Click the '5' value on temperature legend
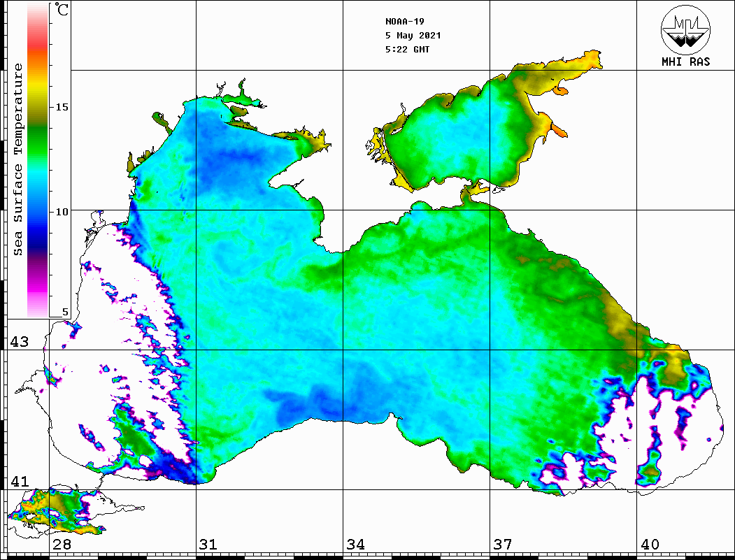Viewport: 735px width, 560px height. [65, 312]
